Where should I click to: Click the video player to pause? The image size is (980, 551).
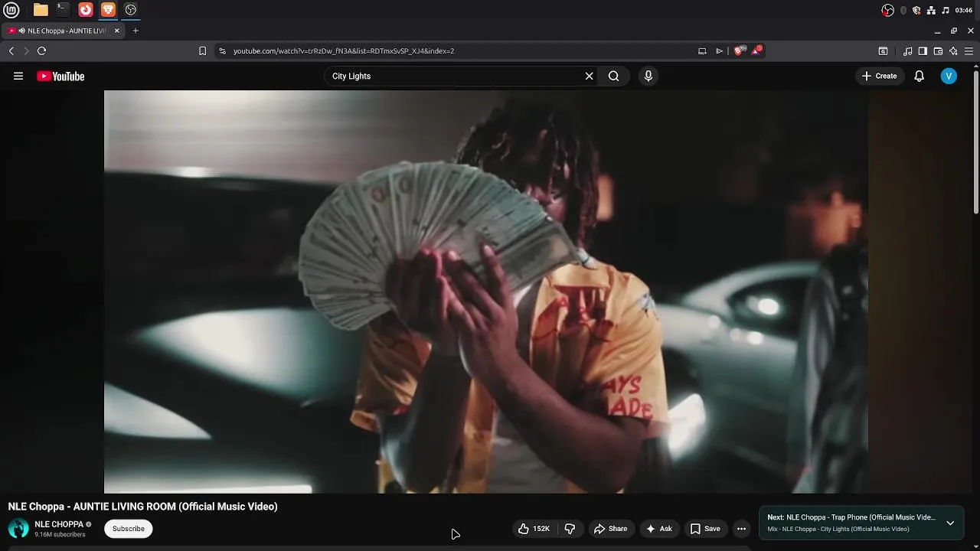click(486, 292)
